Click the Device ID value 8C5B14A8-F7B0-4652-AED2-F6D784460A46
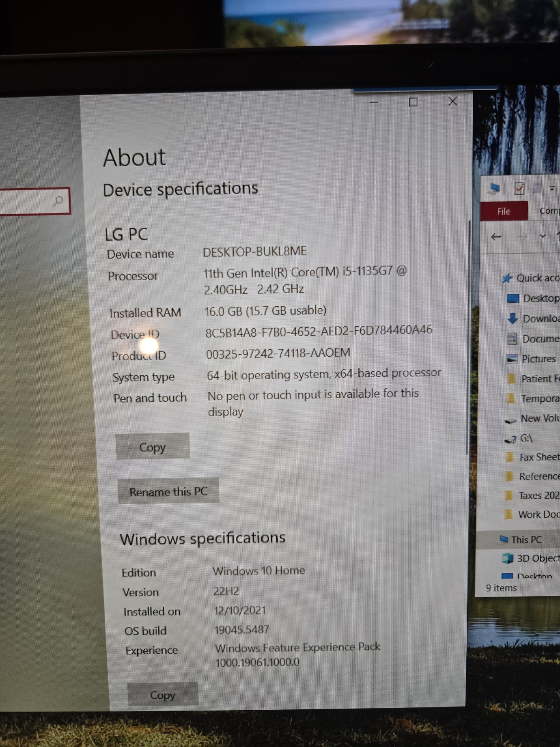The height and width of the screenshot is (747, 560). tap(319, 331)
